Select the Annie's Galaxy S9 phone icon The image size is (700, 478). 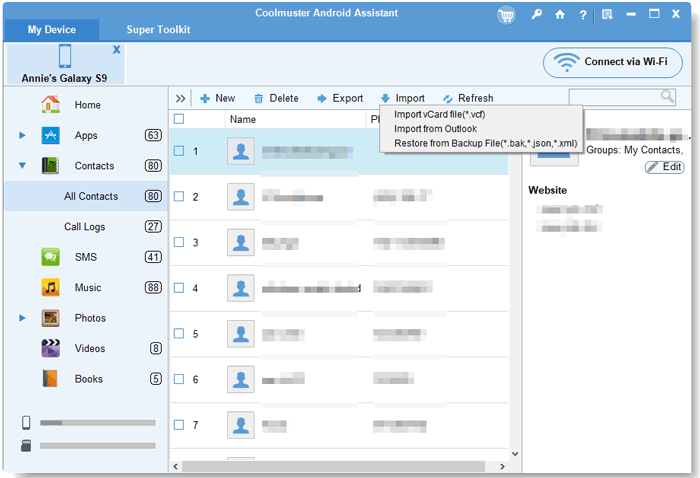(65, 56)
